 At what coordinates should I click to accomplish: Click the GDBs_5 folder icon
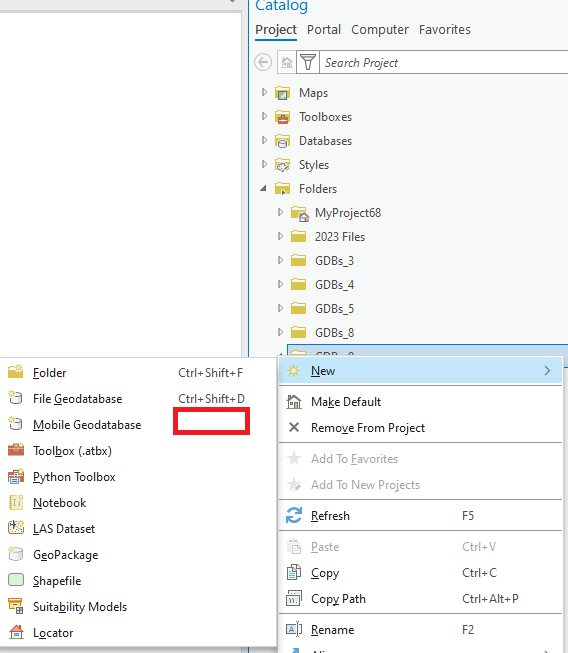(x=299, y=309)
